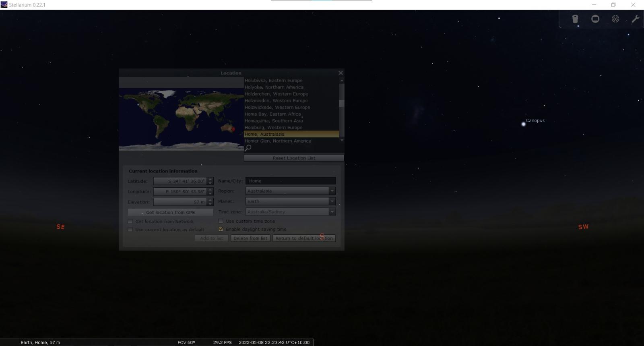Image resolution: width=644 pixels, height=346 pixels.
Task: Toggle the Telrad sight icon
Action: pyautogui.click(x=615, y=19)
